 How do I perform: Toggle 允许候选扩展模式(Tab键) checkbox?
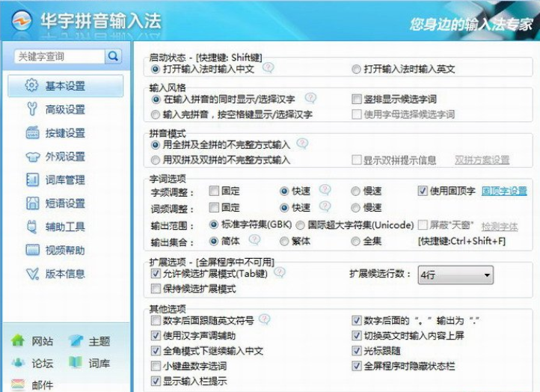click(156, 274)
